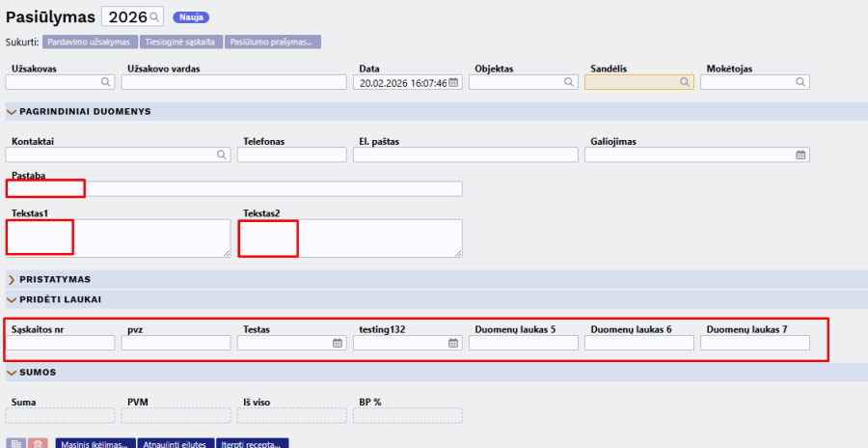
Task: Click search icon in Mokėtojas field
Action: coord(800,83)
